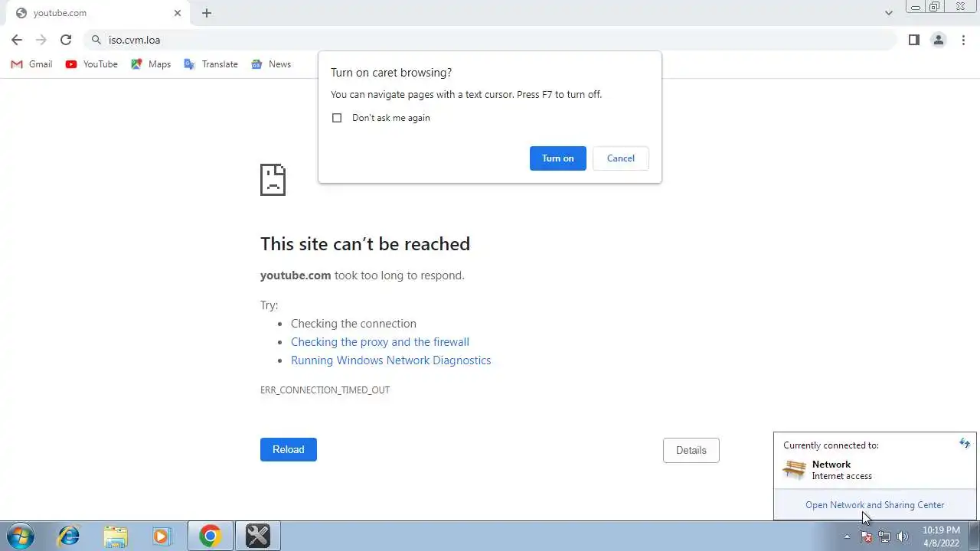Launch Internet Explorer from the taskbar
The height and width of the screenshot is (551, 980).
click(69, 536)
